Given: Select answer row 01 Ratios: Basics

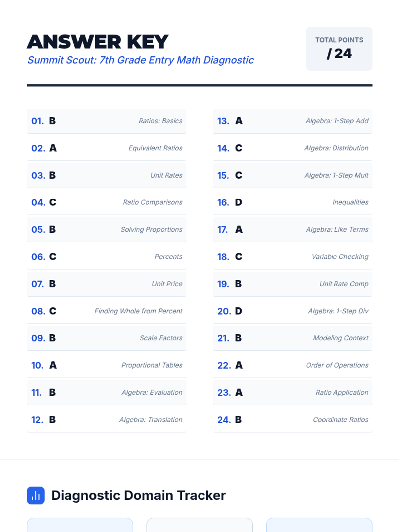Looking at the screenshot, I should pyautogui.click(x=106, y=121).
